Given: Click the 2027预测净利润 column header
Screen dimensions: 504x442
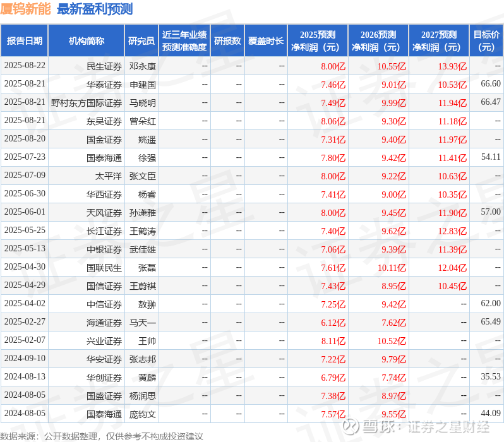Looking at the screenshot, I should tap(439, 41).
